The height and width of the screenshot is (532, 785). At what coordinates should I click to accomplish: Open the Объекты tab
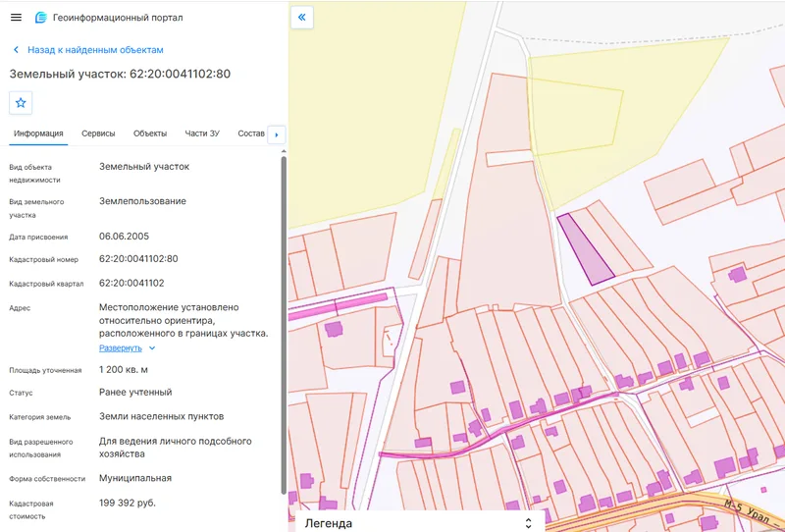pos(150,133)
